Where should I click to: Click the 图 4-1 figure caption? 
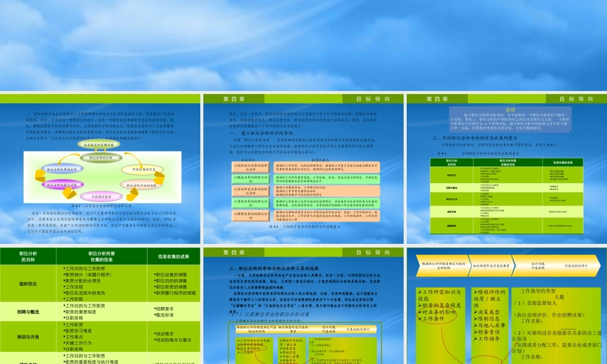coord(101,206)
